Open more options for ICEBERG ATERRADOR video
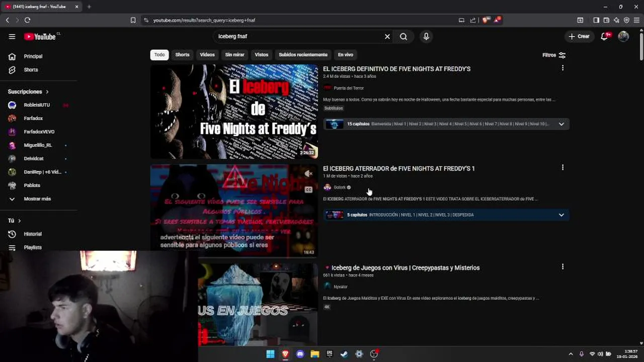This screenshot has height=362, width=644. (x=562, y=167)
